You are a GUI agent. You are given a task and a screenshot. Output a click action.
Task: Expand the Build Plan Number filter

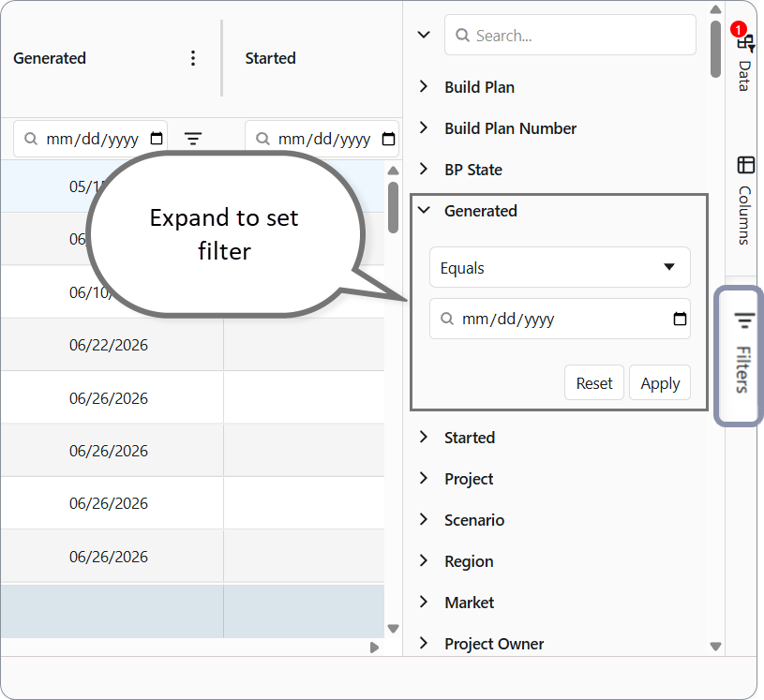[424, 128]
